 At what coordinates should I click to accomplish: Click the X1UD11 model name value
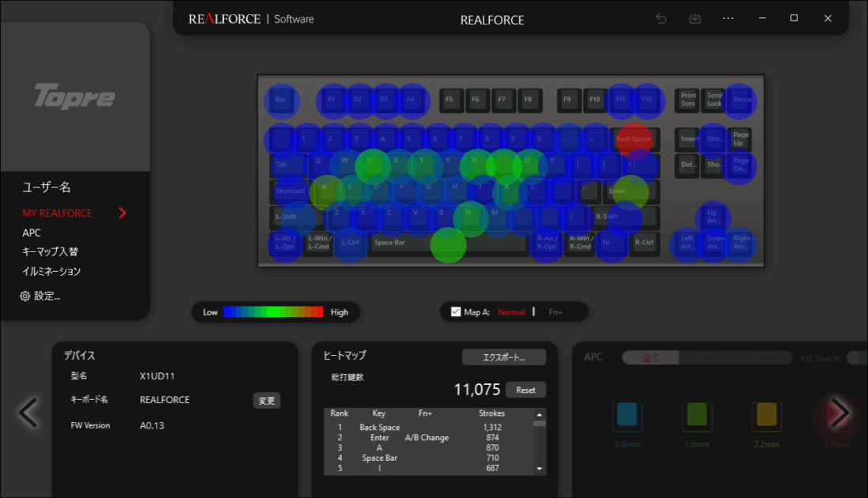157,376
